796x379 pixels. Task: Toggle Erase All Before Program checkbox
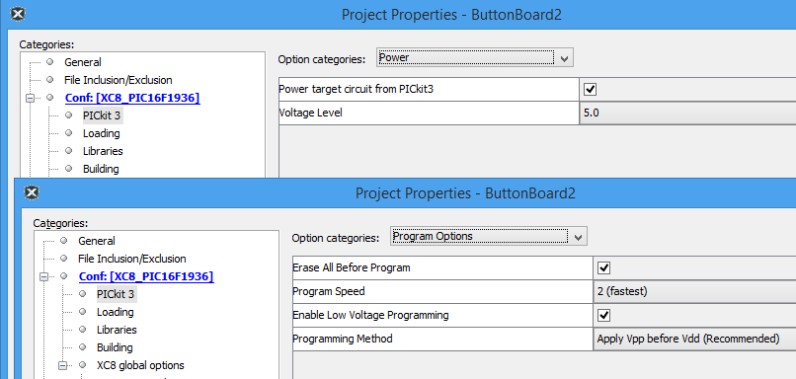(x=604, y=268)
